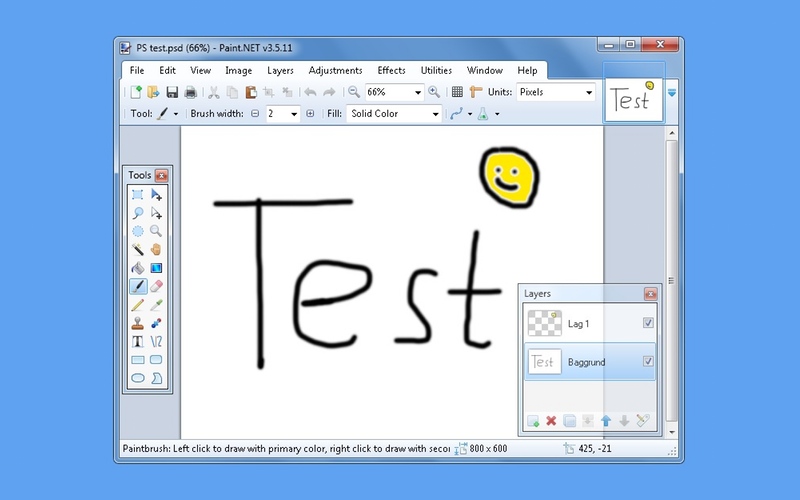Select the Rectangle Select tool
This screenshot has width=800, height=500.
click(138, 194)
